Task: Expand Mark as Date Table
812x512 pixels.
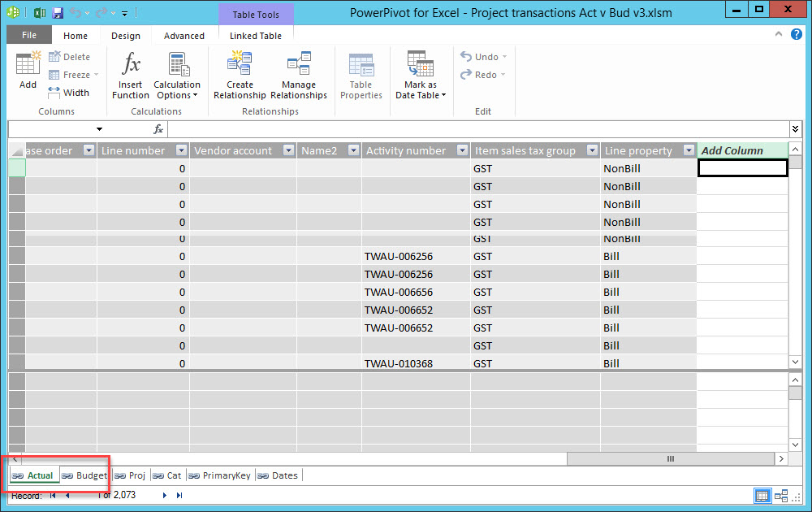Action: (421, 75)
